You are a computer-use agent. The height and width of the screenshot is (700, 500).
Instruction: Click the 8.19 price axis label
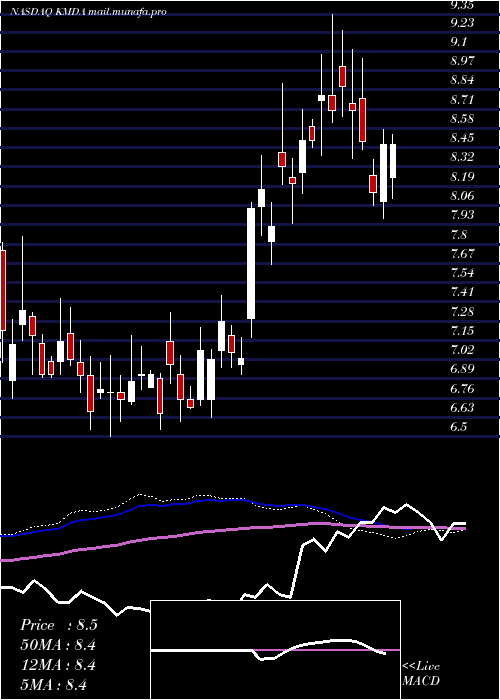point(462,176)
